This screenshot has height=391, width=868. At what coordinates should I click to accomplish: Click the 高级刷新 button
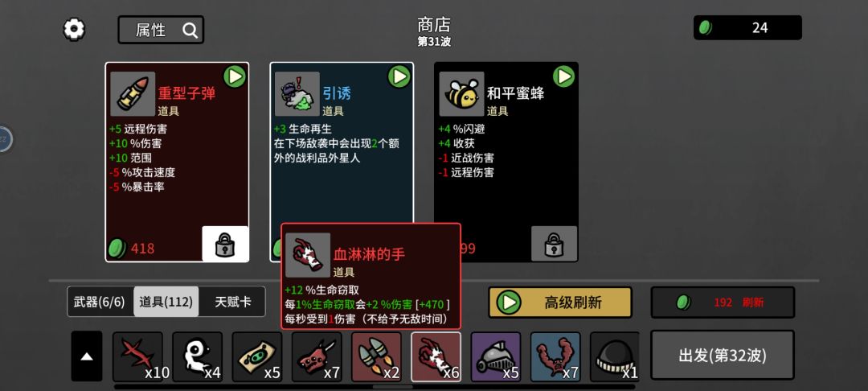(x=559, y=303)
